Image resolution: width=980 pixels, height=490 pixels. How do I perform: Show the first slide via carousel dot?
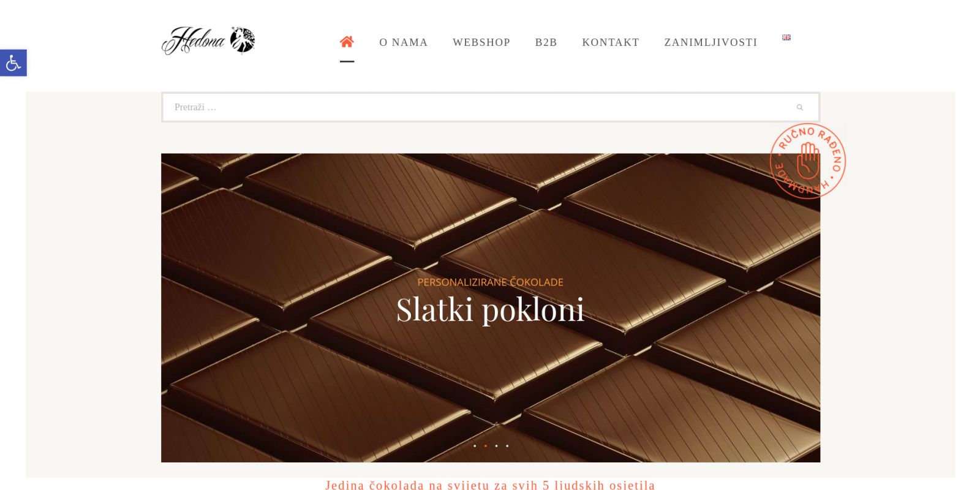(475, 446)
